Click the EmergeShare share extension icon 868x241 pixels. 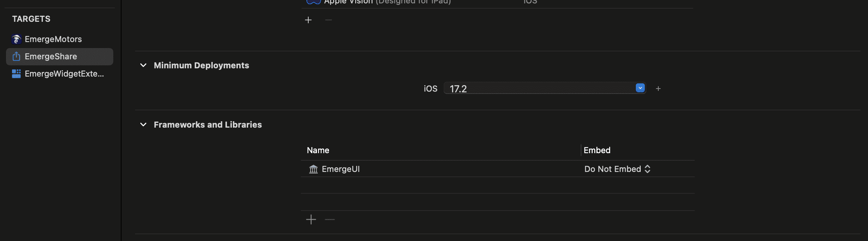pos(16,56)
